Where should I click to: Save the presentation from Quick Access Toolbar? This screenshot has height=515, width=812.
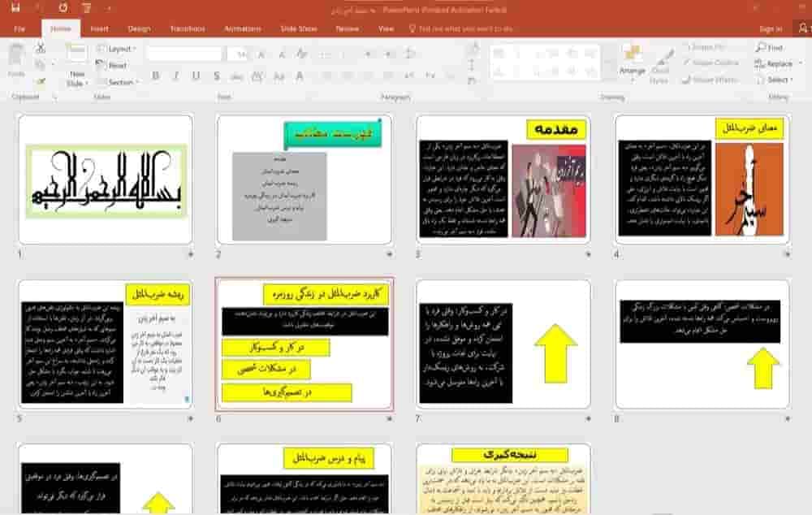click(15, 8)
